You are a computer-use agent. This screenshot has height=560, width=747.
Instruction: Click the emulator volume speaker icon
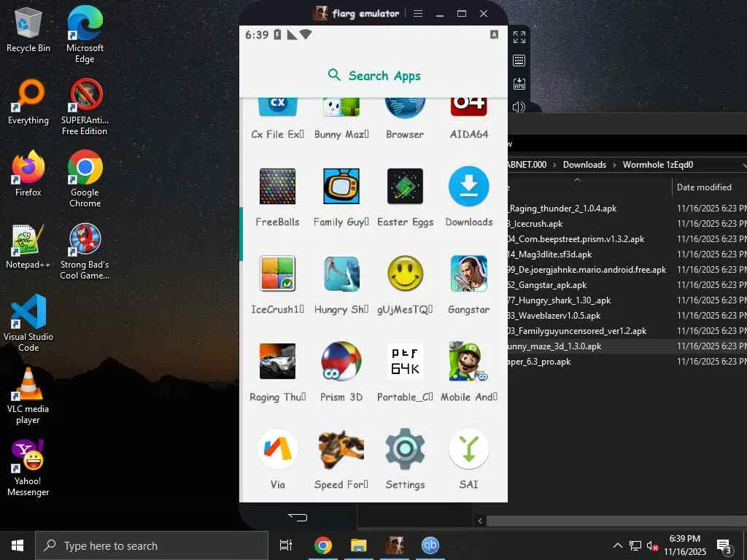(519, 106)
